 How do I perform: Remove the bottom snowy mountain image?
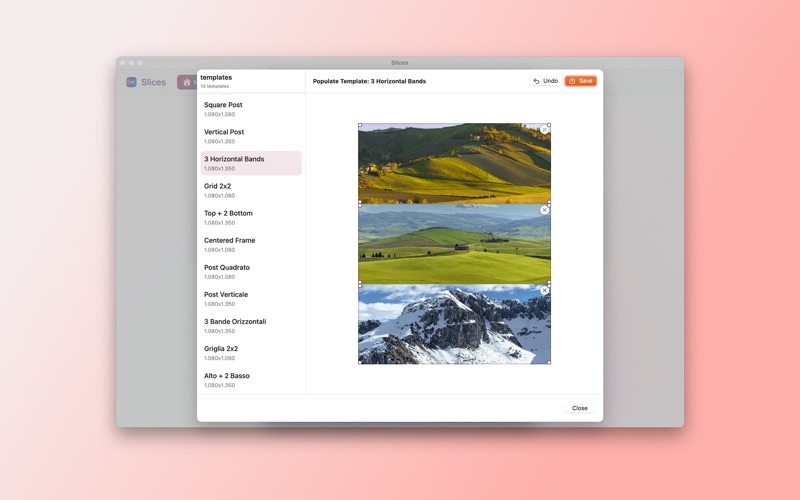click(x=544, y=290)
